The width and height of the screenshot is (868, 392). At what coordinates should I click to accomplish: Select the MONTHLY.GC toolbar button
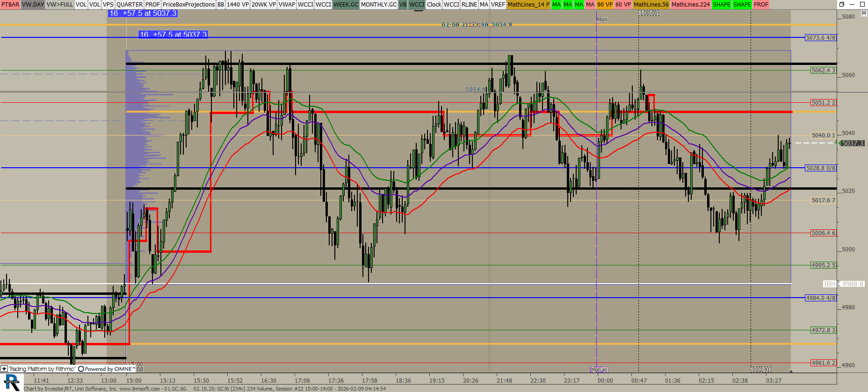click(378, 5)
